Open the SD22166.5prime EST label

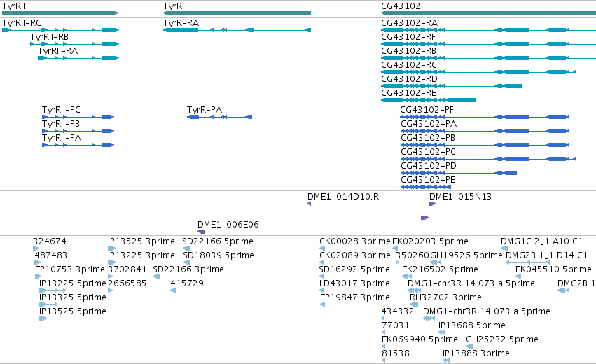218,241
